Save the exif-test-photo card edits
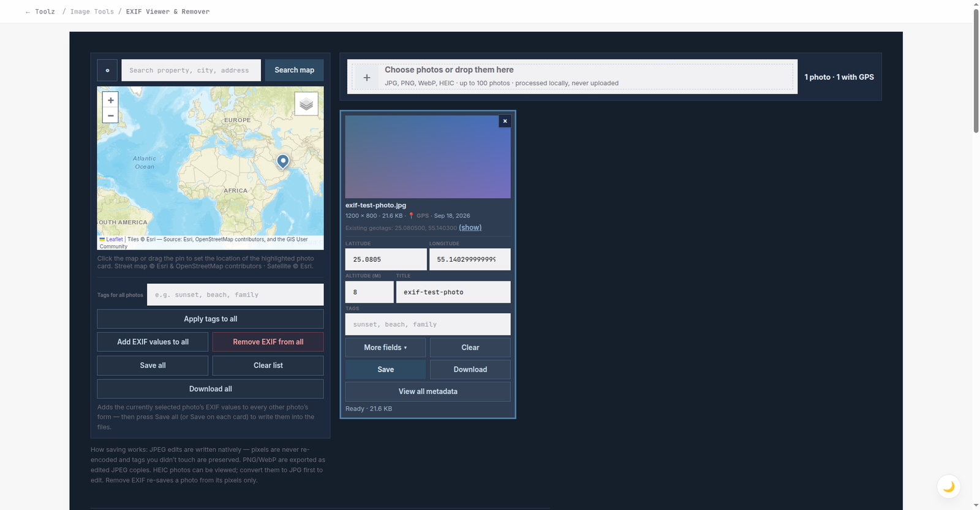This screenshot has width=980, height=510. point(385,370)
